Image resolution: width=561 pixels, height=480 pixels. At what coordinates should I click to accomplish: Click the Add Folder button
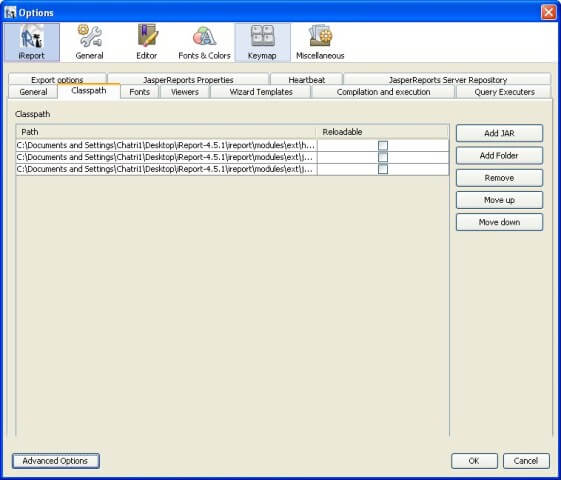499,156
